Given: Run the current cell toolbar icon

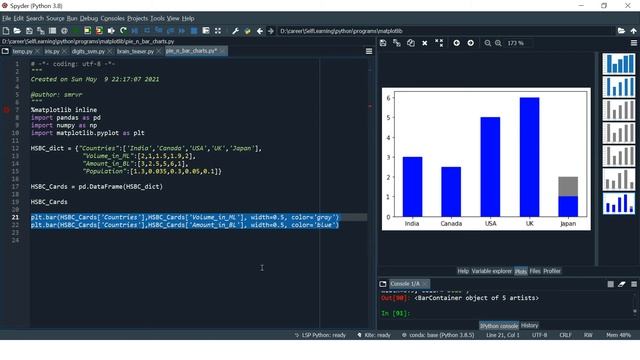Looking at the screenshot, I should click(87, 31).
